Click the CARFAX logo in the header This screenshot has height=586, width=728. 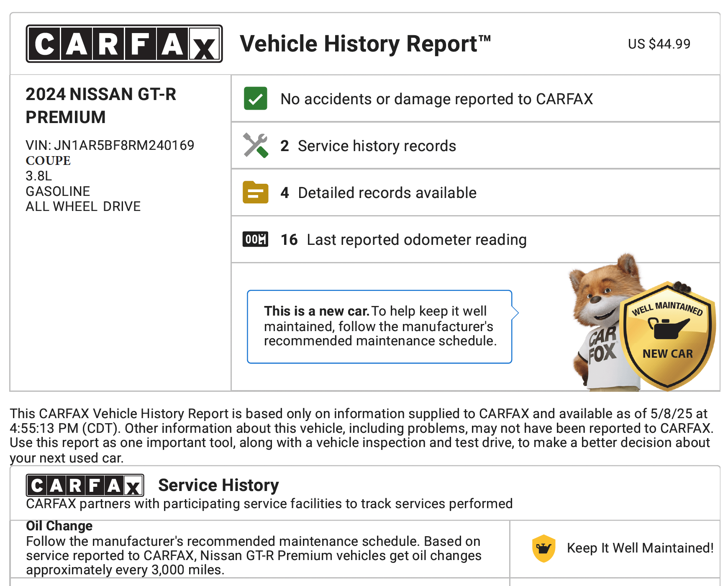(124, 44)
